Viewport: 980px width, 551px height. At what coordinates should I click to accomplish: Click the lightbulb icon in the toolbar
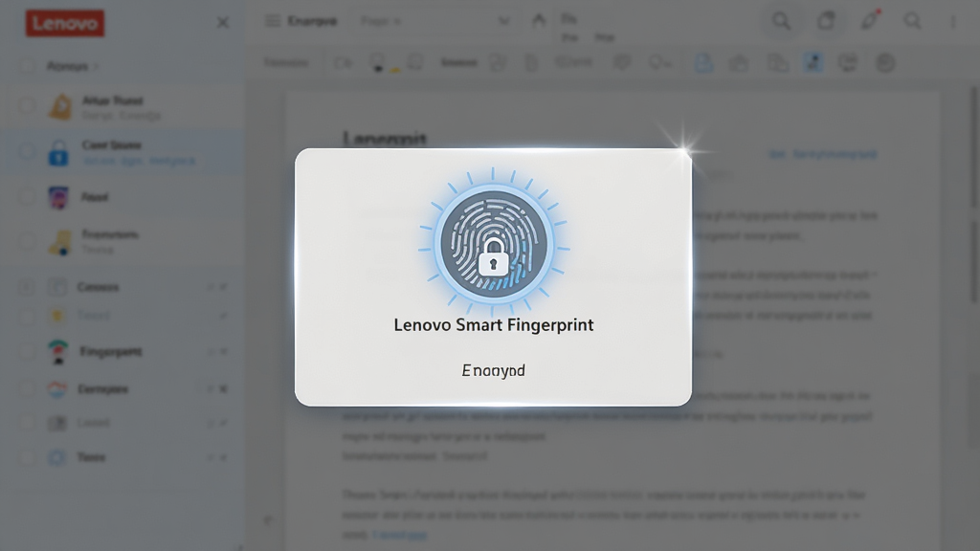coord(377,62)
